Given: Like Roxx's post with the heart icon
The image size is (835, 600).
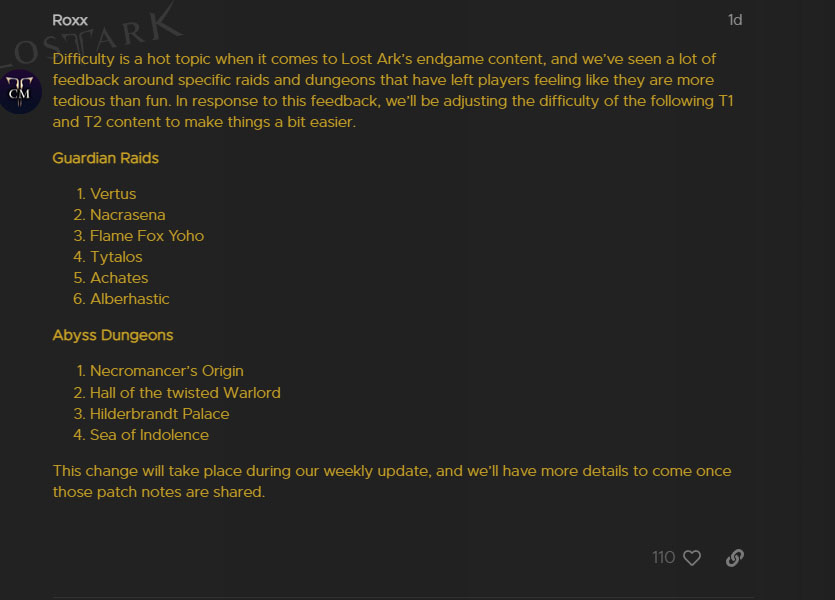Looking at the screenshot, I should coord(692,558).
